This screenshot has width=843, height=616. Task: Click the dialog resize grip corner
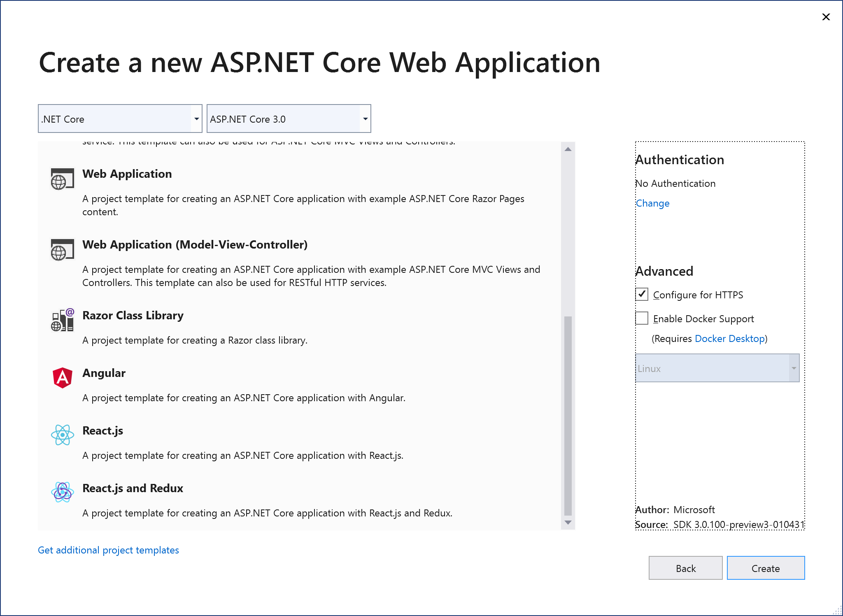[837, 610]
